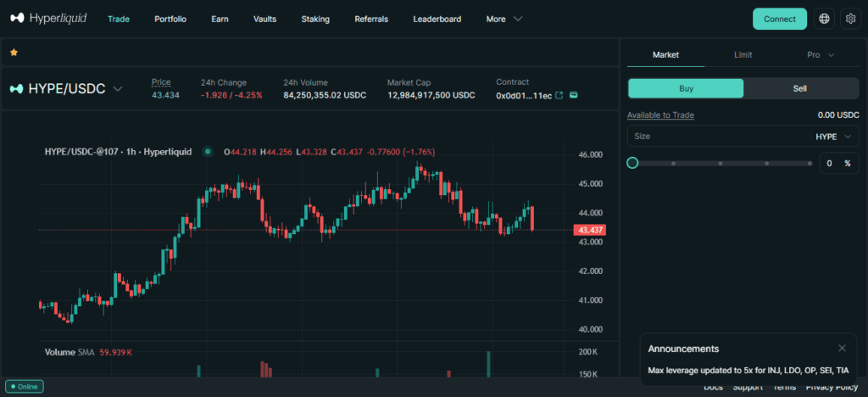
Task: Open the HYPE size unit dropdown
Action: click(834, 137)
